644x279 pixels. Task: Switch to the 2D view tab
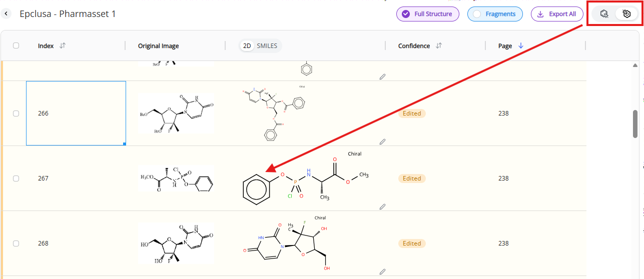(x=247, y=45)
